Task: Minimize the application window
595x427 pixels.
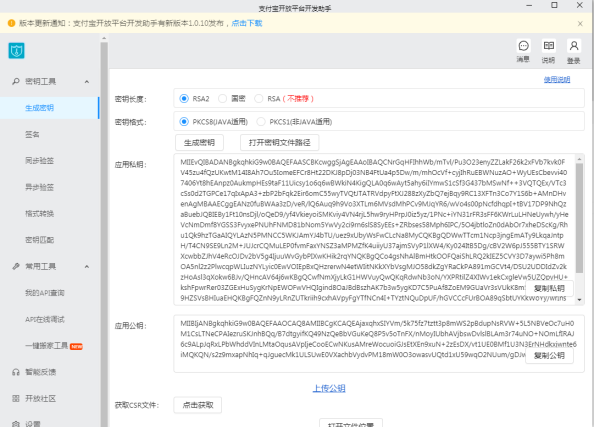Action: tap(529, 5)
